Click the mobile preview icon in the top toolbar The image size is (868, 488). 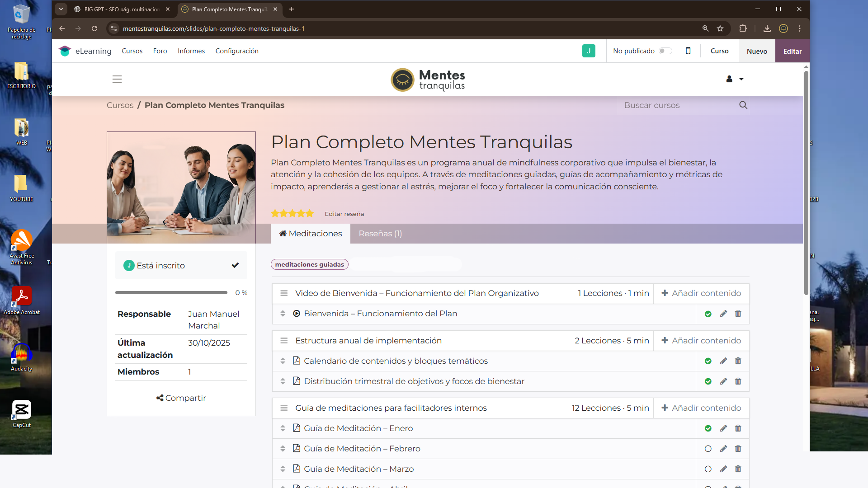pos(688,51)
